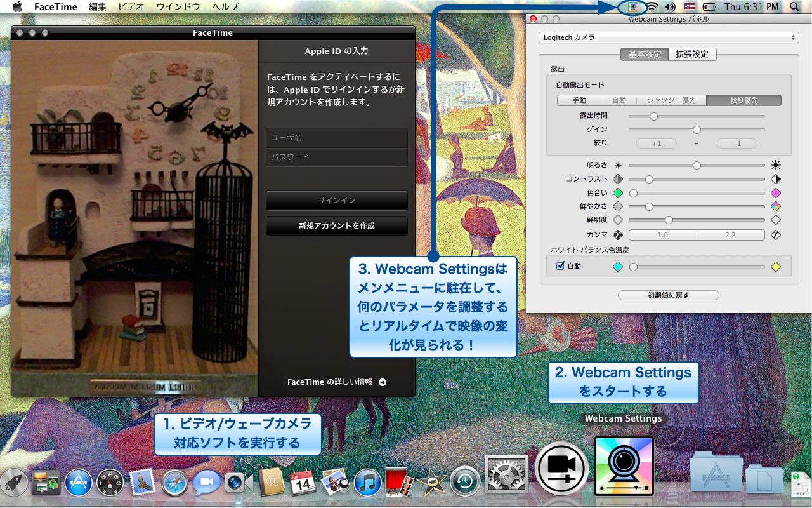Open Mission Control from the Dock
Screen dimensions: 812x508
coord(46,483)
